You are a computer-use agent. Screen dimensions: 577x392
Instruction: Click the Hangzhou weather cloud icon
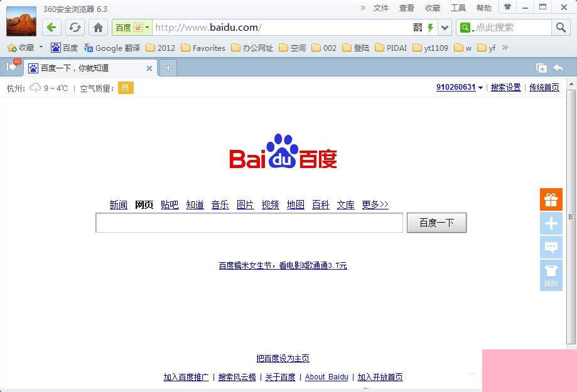point(35,88)
